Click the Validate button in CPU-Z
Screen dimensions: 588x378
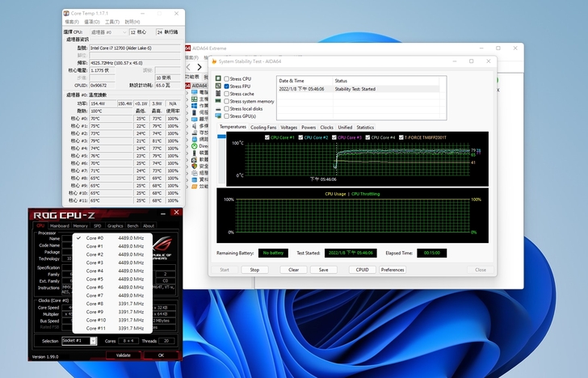click(x=124, y=355)
